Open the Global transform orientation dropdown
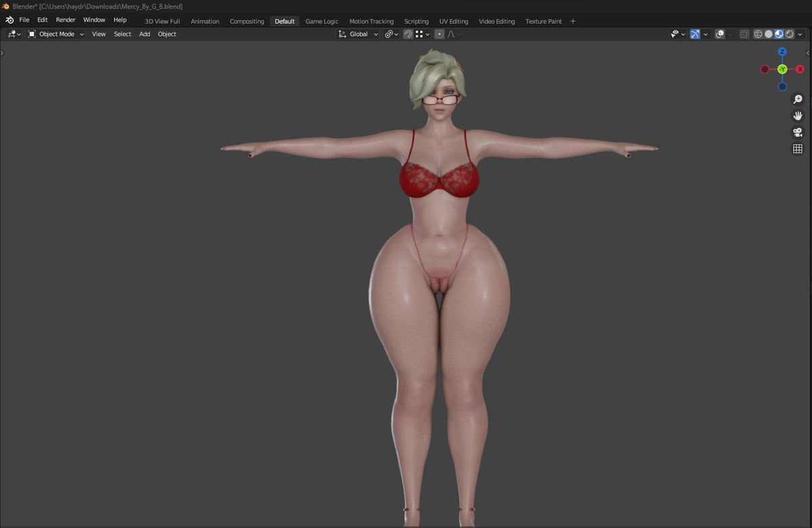Screen dimensions: 812x528 click(x=358, y=34)
